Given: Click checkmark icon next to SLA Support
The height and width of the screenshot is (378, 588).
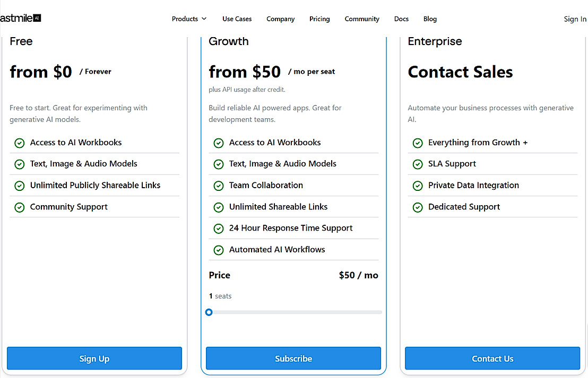Looking at the screenshot, I should pyautogui.click(x=418, y=164).
